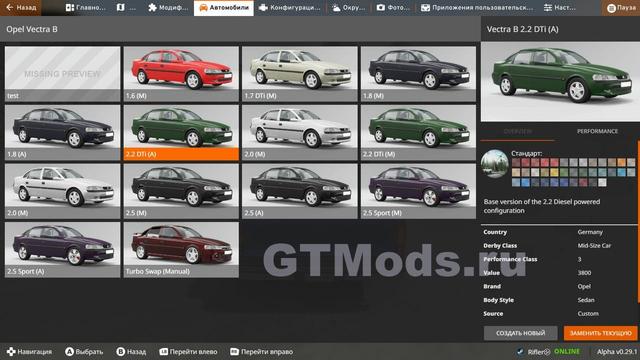
Task: Open Приложения пользовательского интерфейса tab
Action: click(x=477, y=7)
